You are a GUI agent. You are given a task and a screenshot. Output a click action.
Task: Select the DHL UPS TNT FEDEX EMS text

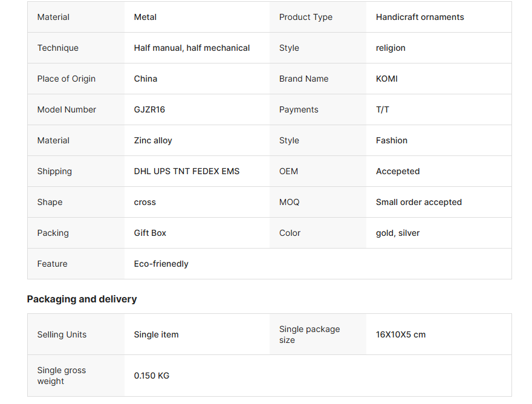[187, 171]
